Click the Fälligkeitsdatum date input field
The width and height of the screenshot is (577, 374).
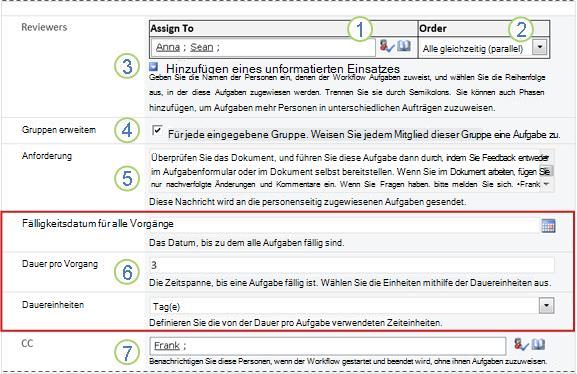(x=344, y=226)
